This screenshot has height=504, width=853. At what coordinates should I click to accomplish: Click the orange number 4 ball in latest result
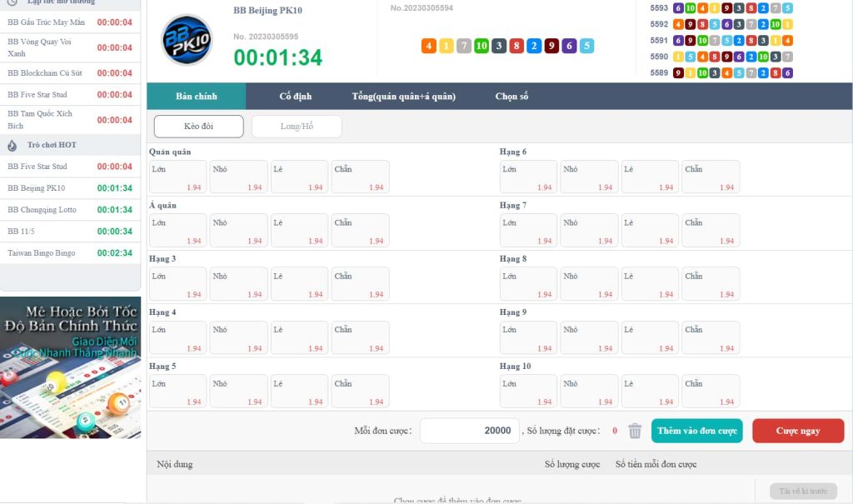click(x=429, y=46)
